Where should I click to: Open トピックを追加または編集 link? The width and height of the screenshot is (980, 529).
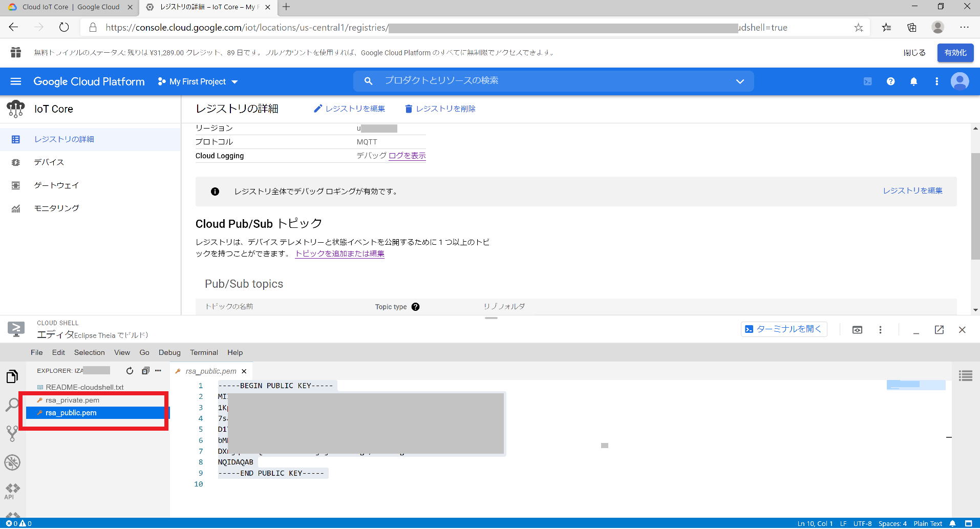pos(339,253)
